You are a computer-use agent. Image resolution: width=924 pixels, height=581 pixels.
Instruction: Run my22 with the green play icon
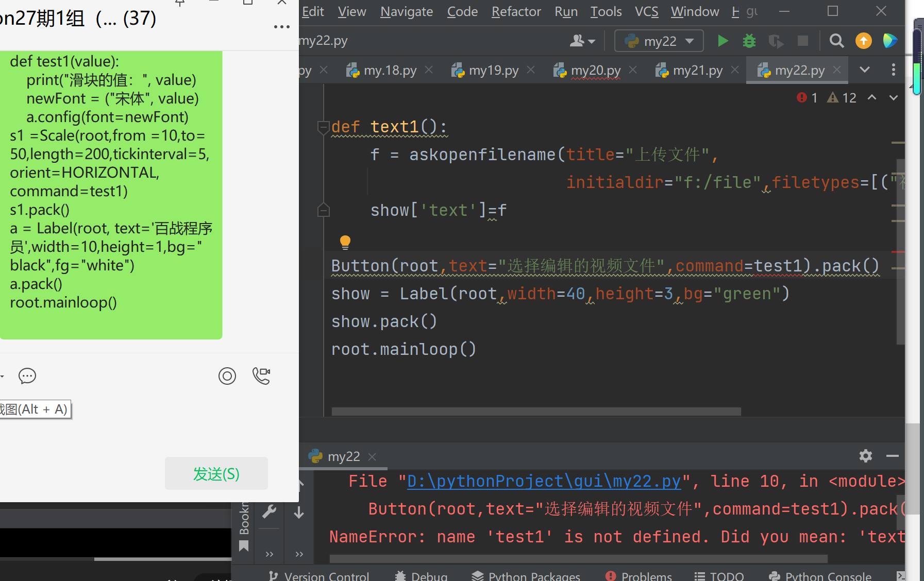point(723,41)
